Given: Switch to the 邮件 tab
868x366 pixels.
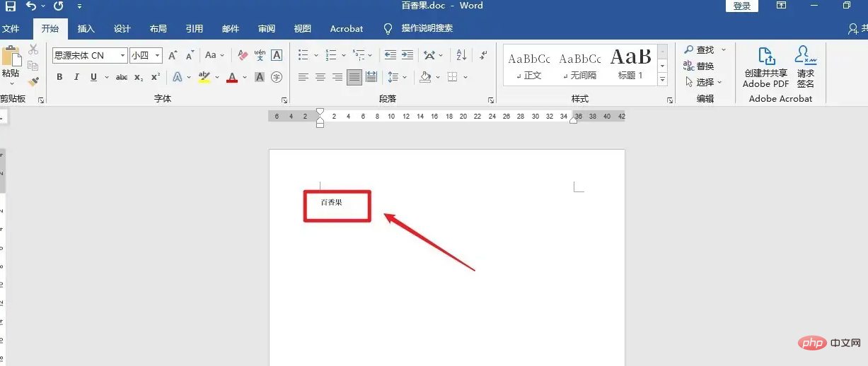Looking at the screenshot, I should pos(231,28).
